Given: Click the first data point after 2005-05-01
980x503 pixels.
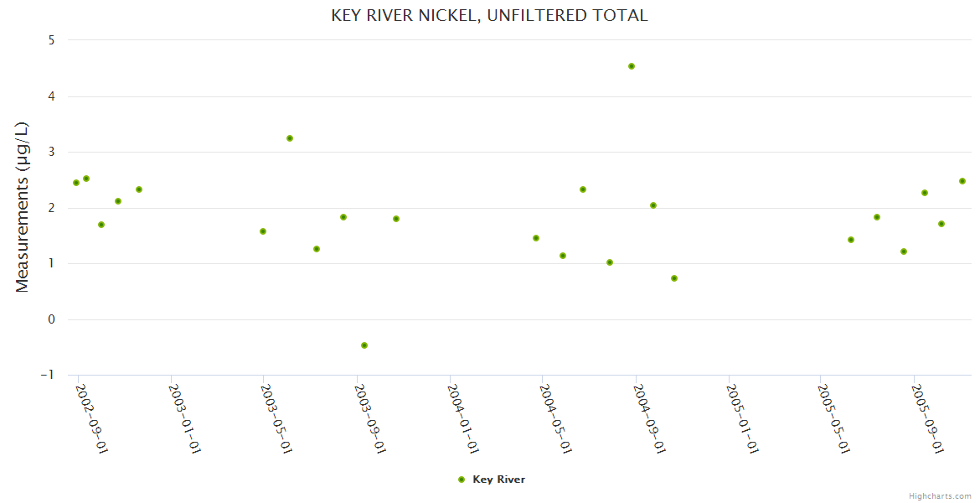Looking at the screenshot, I should coord(851,240).
